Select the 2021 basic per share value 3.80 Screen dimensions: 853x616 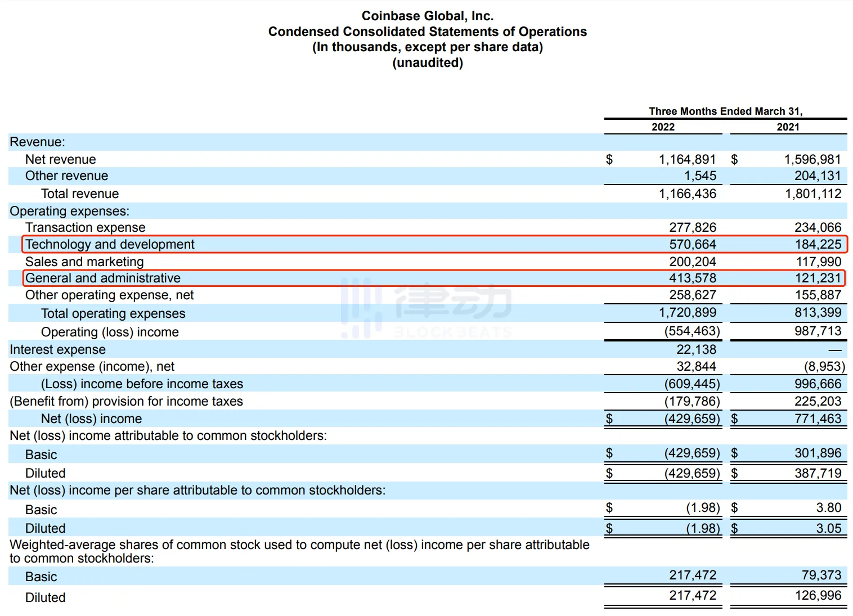828,508
